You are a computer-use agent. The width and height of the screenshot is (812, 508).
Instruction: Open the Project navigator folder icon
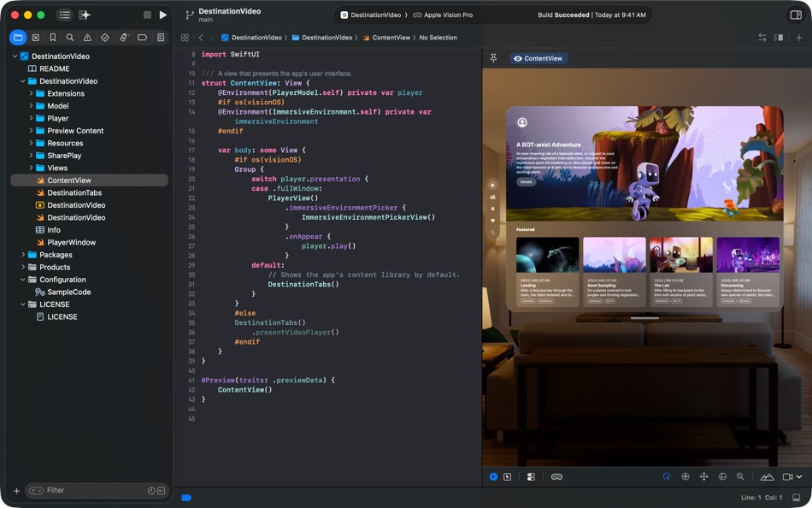[x=17, y=37]
